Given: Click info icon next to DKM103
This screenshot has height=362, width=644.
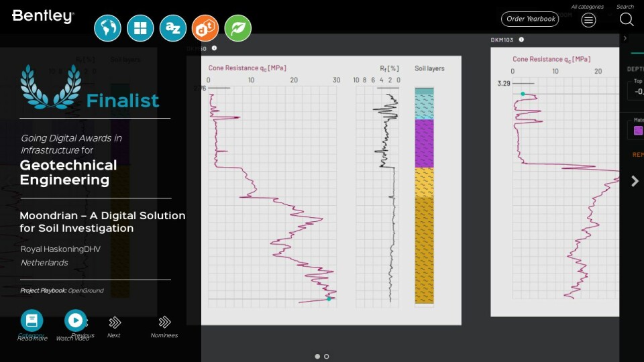Looking at the screenshot, I should click(521, 40).
